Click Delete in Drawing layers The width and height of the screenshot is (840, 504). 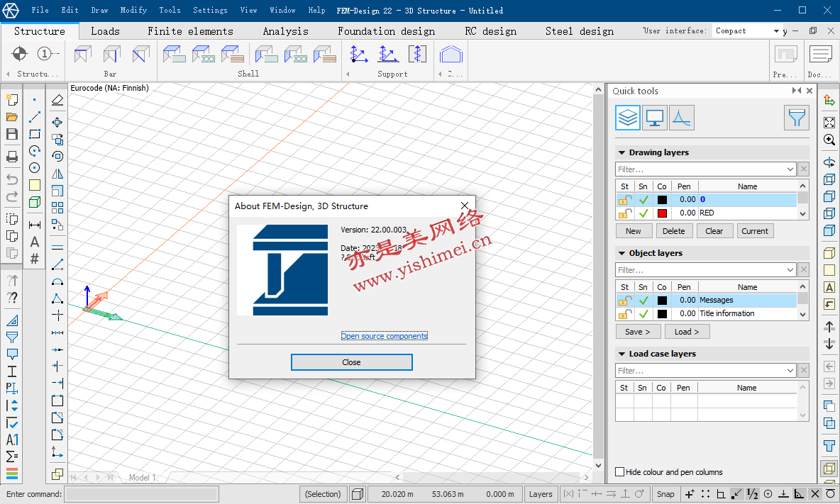[673, 231]
